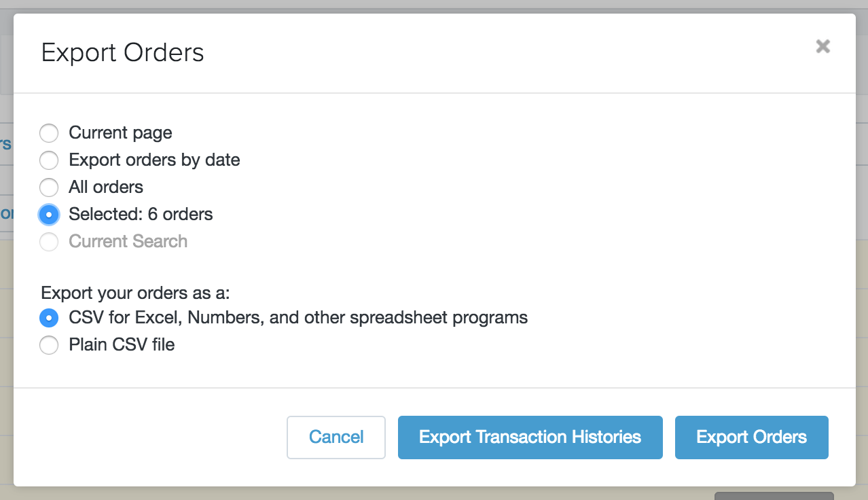Click the greyed 'Current Search' label text

tap(128, 242)
